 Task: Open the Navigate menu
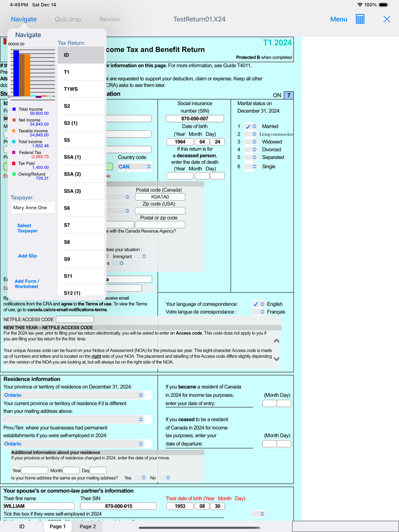(24, 19)
